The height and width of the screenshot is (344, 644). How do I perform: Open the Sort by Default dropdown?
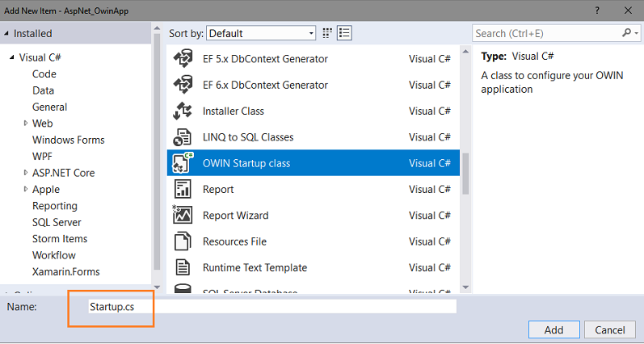point(261,33)
